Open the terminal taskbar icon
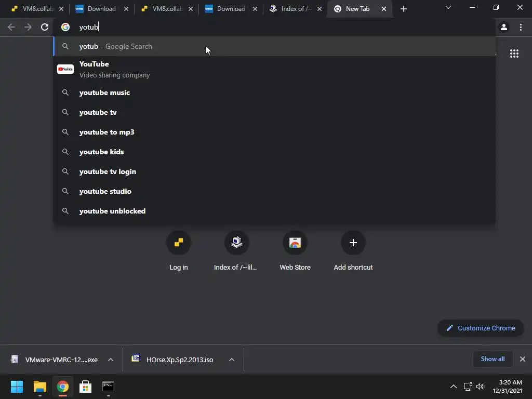Screen dimensions: 532x399 (x=108, y=387)
